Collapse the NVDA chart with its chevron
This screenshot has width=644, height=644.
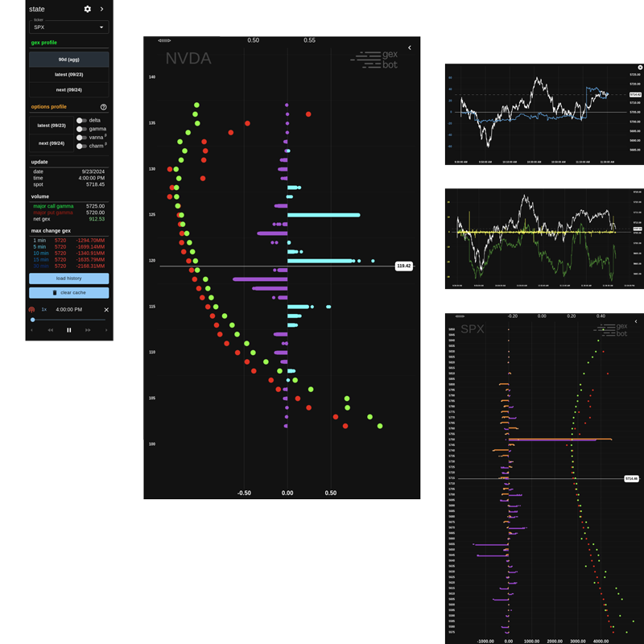click(x=410, y=47)
